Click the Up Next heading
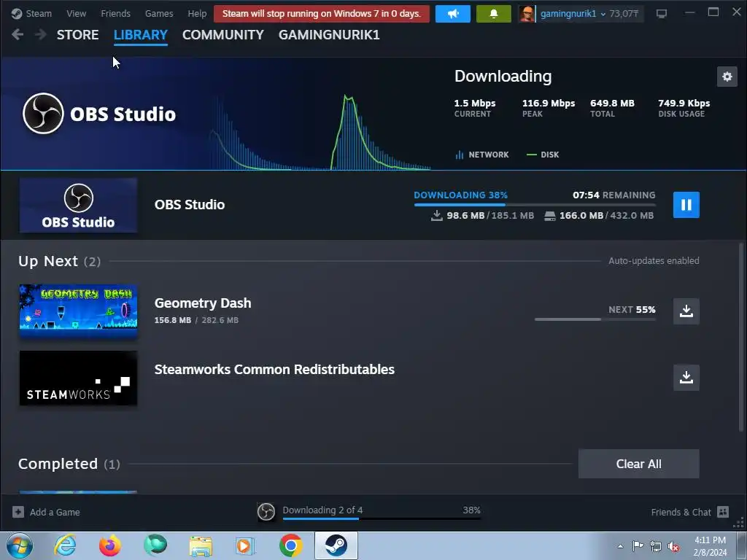This screenshot has height=560, width=747. pos(48,261)
